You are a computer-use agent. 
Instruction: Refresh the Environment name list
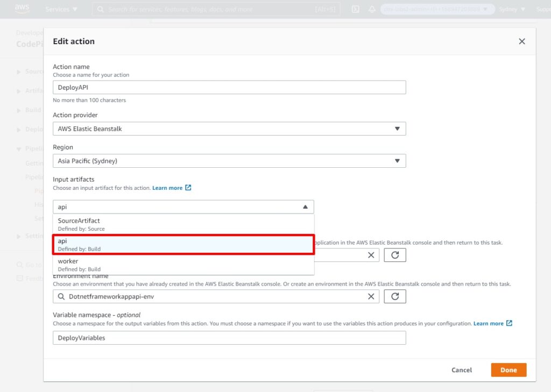point(395,296)
